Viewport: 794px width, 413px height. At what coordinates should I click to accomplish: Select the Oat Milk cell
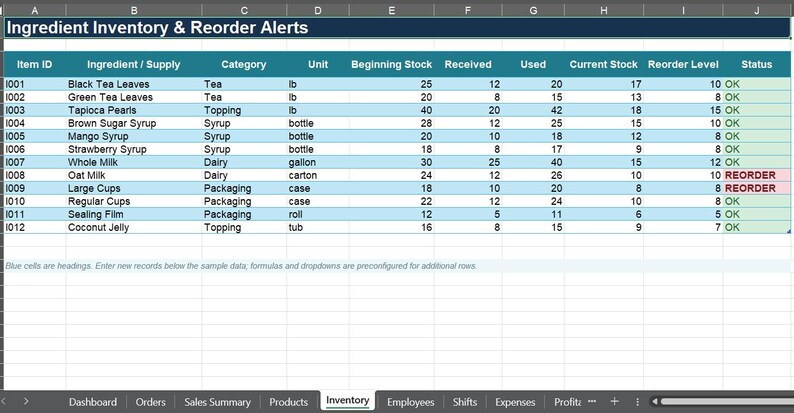(134, 175)
